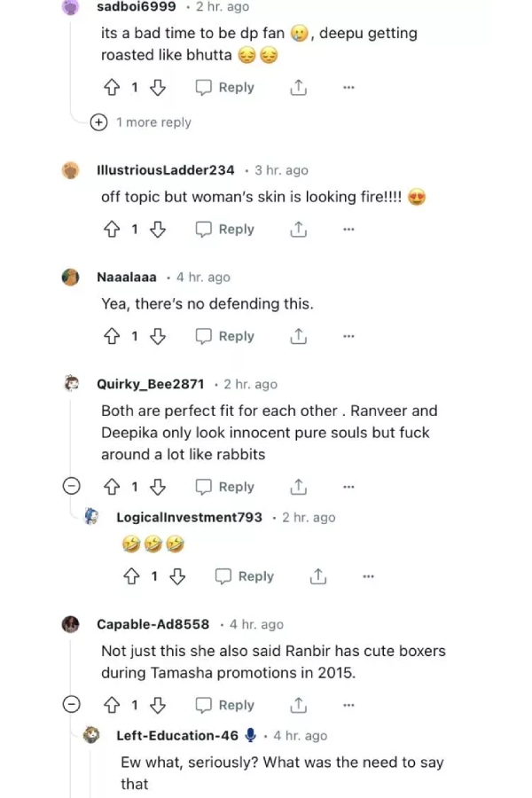Reply to Capable-Ad8558's comment
This screenshot has width=532, height=798.
pos(225,706)
